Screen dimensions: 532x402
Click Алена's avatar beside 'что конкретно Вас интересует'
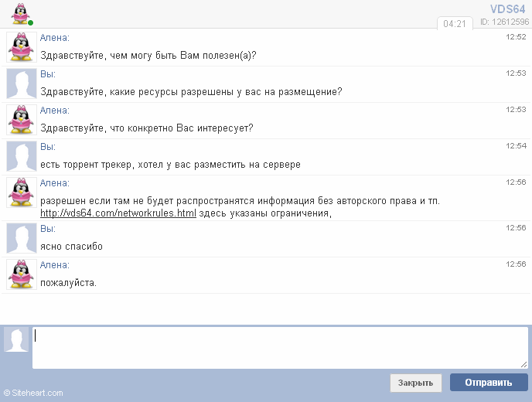[22, 120]
